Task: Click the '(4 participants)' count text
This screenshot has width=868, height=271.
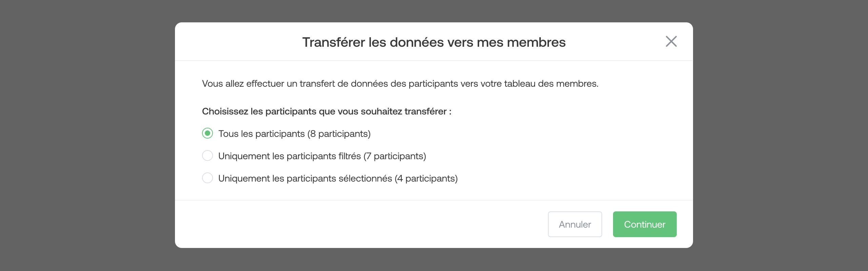Action: (426, 179)
